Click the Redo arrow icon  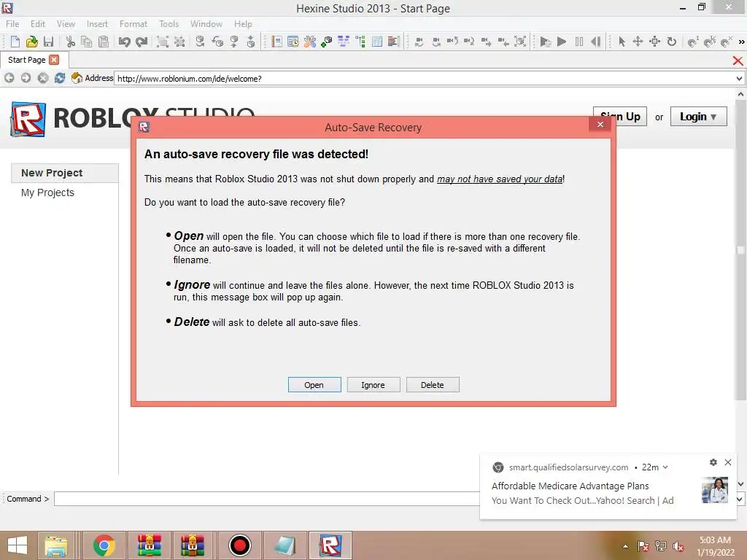[x=142, y=42]
